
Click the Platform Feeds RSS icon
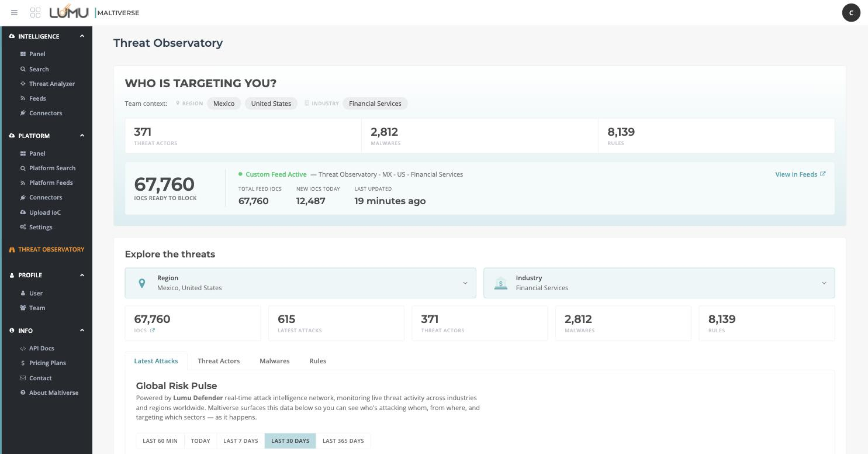click(23, 183)
